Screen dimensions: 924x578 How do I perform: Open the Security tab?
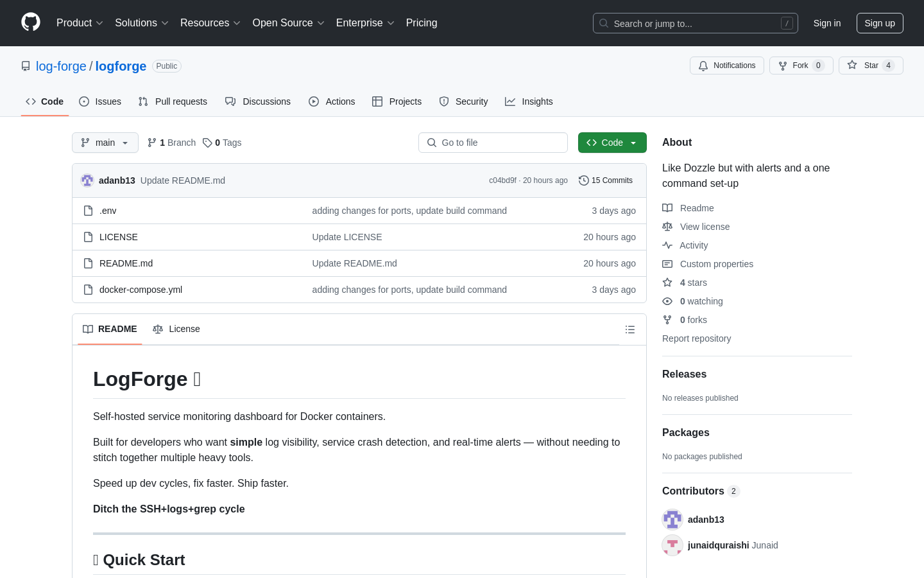[464, 101]
